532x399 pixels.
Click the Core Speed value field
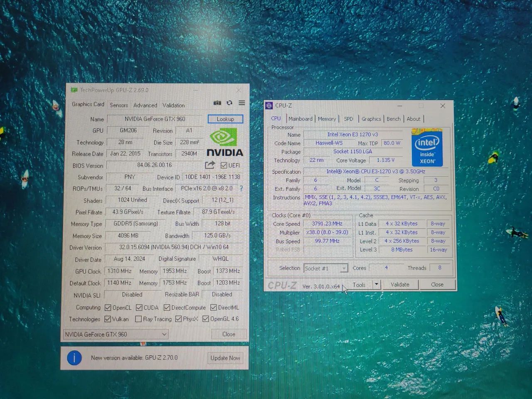click(x=327, y=224)
